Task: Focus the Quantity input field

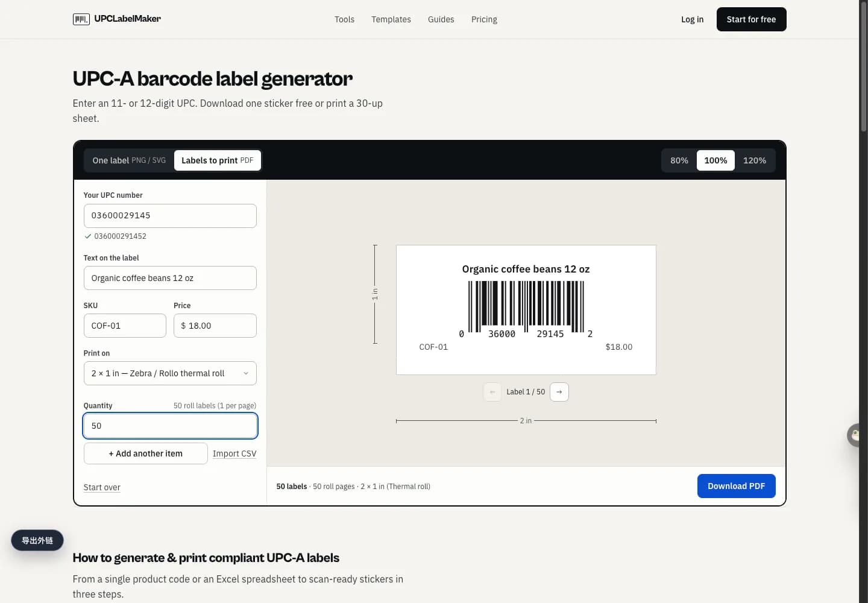Action: (170, 426)
